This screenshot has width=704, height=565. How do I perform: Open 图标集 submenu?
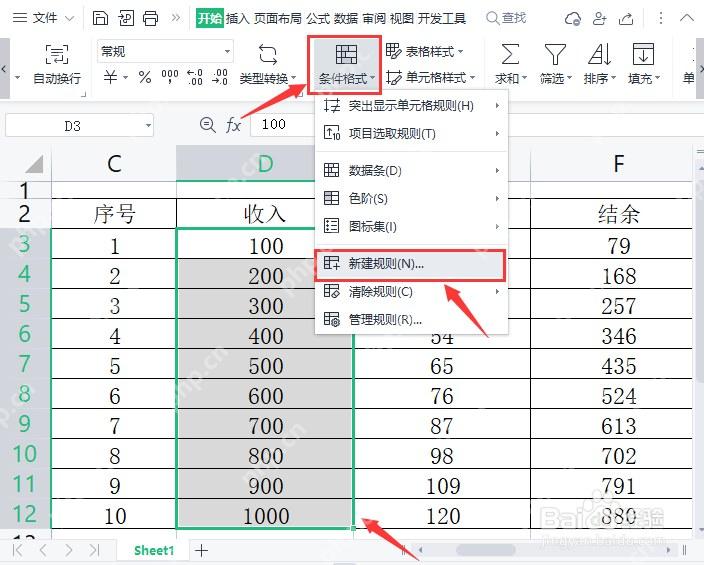[412, 226]
